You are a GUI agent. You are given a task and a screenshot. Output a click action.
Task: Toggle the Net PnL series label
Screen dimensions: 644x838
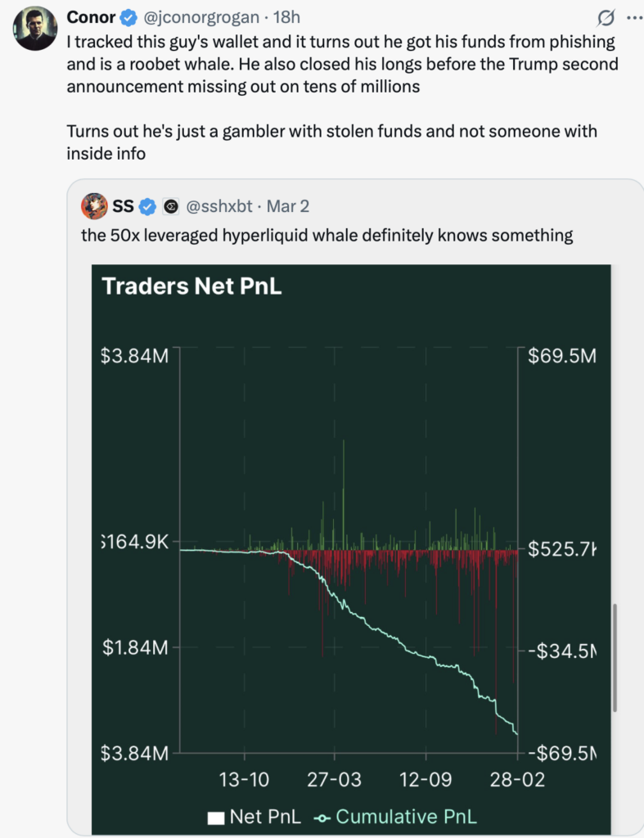point(265,817)
